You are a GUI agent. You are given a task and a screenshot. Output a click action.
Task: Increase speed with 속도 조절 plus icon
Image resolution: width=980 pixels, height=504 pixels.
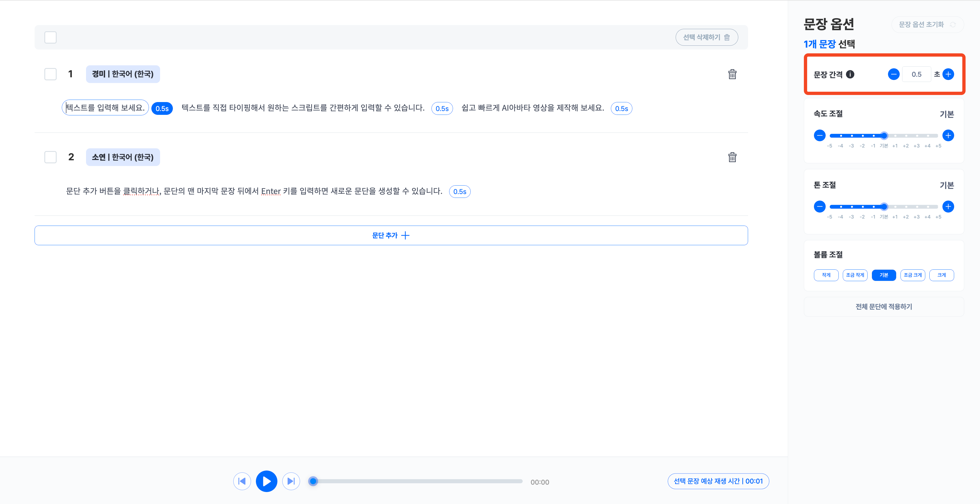pyautogui.click(x=948, y=136)
